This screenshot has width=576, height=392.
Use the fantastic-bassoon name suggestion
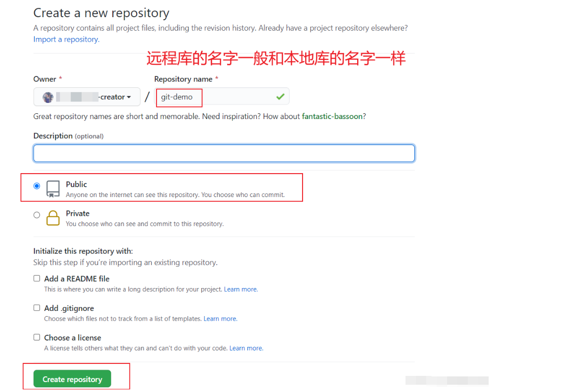tap(332, 116)
